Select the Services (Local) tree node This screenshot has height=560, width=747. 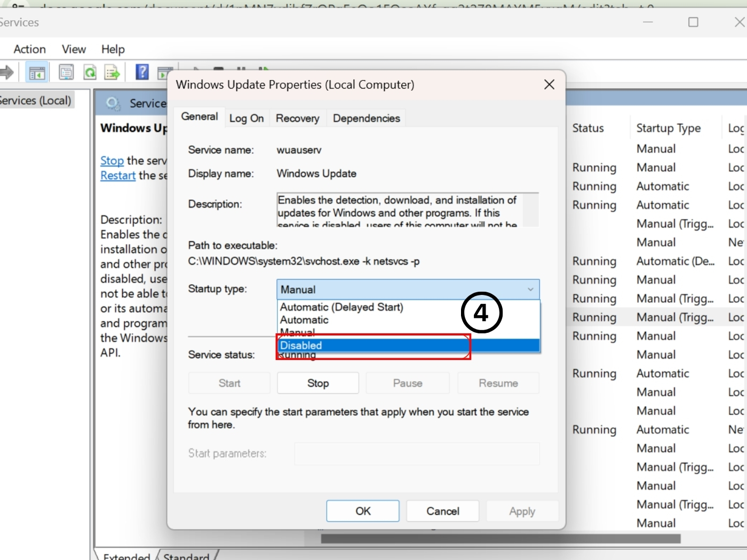point(35,101)
